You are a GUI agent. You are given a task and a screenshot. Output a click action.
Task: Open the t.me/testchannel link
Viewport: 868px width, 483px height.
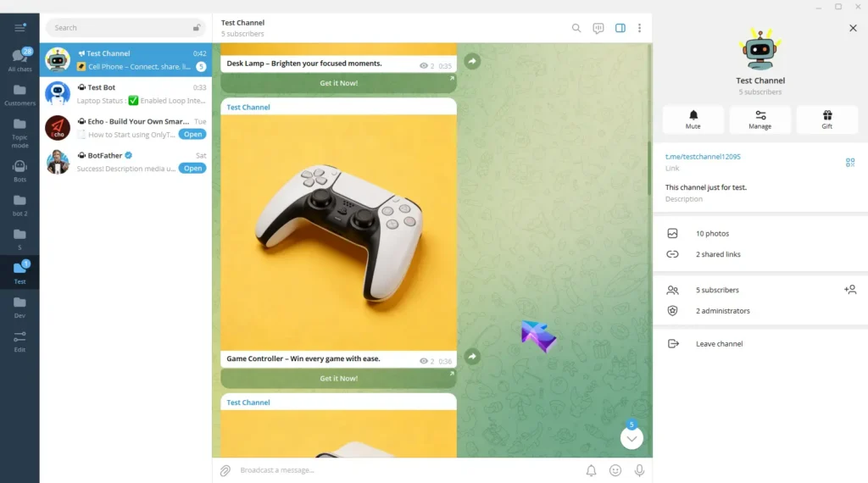click(x=703, y=157)
